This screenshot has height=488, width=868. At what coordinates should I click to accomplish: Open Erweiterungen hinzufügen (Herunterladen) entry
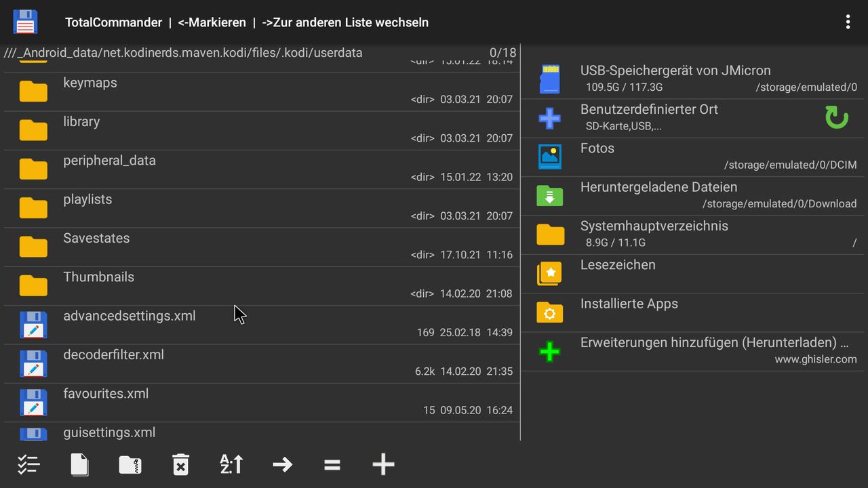(692, 351)
